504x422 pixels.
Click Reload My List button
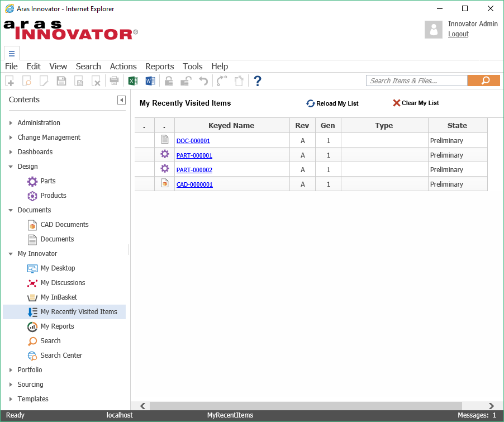coord(332,103)
